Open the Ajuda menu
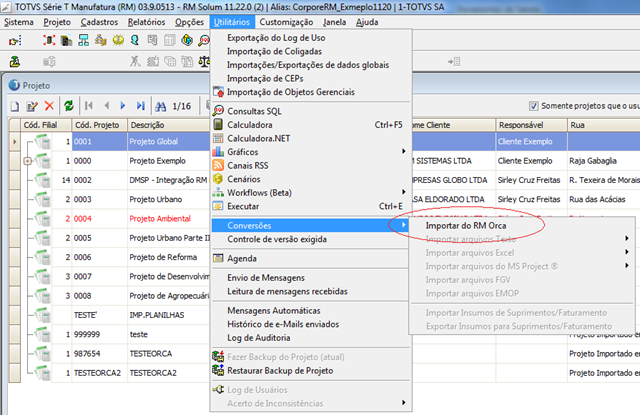Screen dimensions: 640x415 click(x=367, y=22)
